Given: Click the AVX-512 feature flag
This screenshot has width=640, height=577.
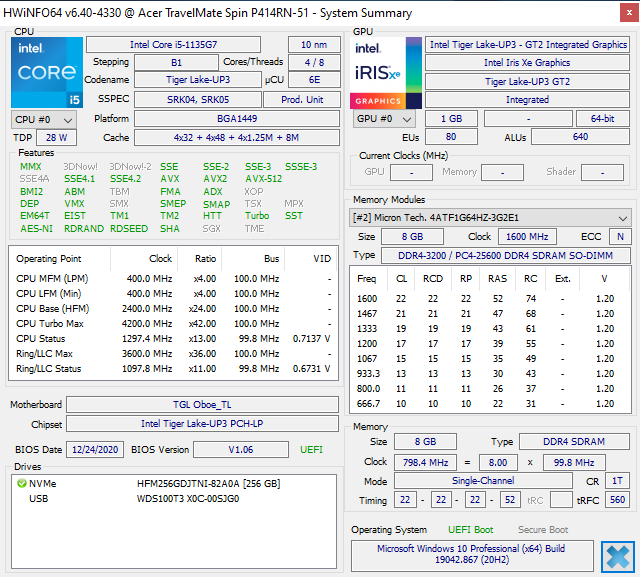Looking at the screenshot, I should pyautogui.click(x=263, y=179).
